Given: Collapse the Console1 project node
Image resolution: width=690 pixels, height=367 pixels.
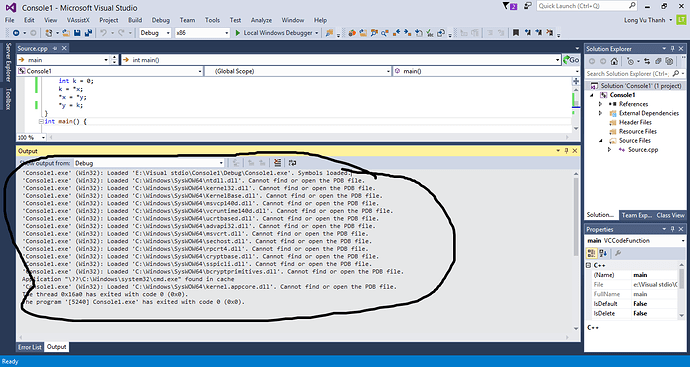Looking at the screenshot, I should click(x=592, y=95).
